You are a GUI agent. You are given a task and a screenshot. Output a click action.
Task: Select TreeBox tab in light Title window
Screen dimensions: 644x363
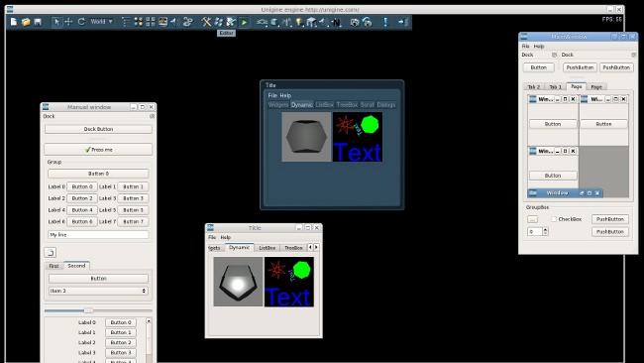293,248
